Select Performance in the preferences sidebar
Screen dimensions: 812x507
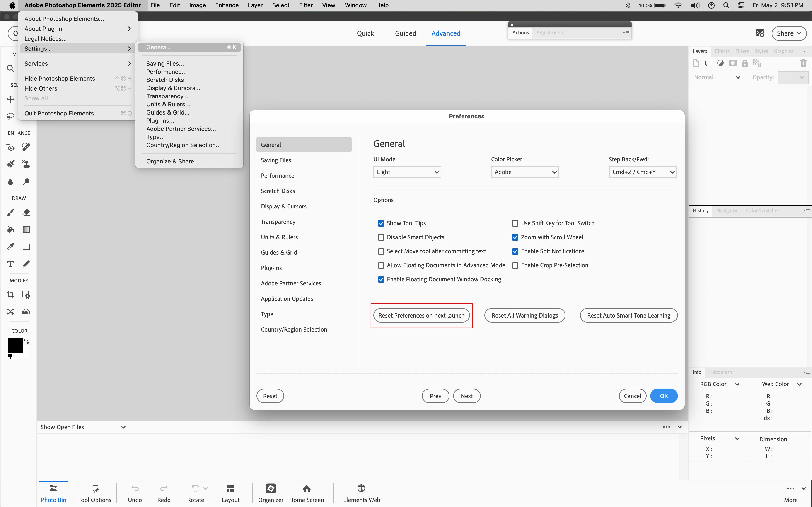tap(277, 176)
